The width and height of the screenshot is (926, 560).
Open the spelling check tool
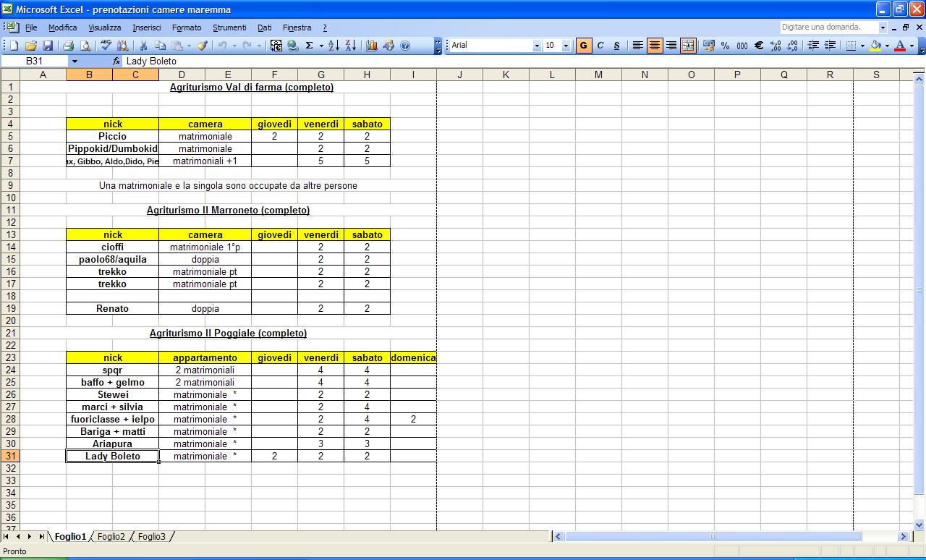[106, 46]
